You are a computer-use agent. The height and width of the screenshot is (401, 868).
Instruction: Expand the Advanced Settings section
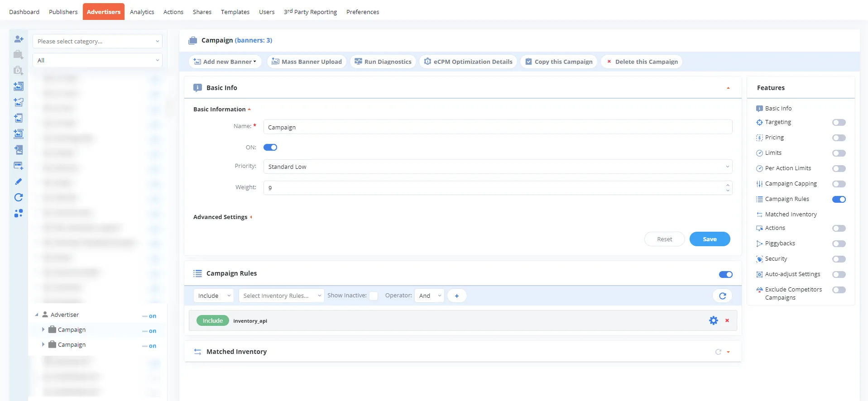(222, 217)
